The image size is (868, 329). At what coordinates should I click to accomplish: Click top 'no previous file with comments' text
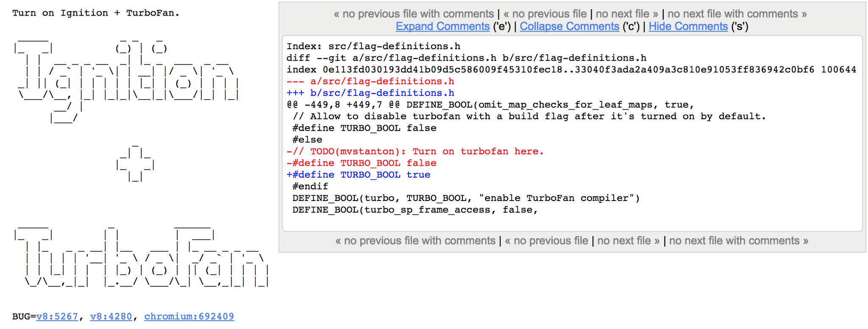414,14
